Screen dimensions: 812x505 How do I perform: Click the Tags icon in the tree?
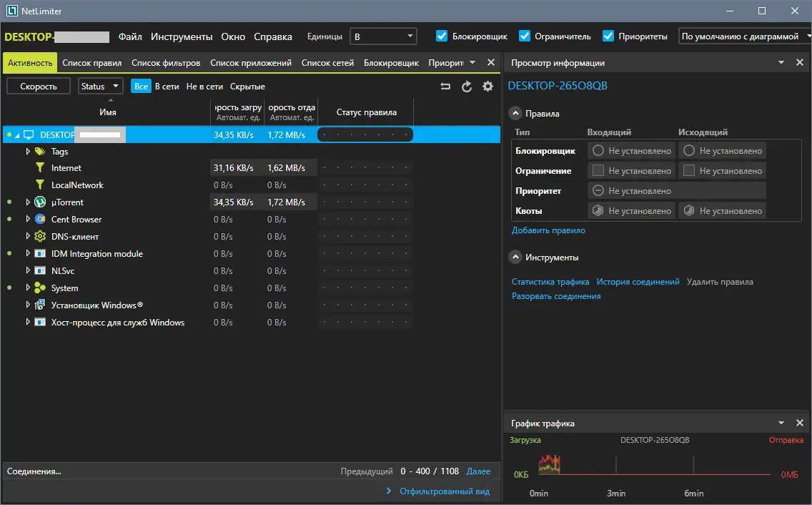tap(40, 151)
